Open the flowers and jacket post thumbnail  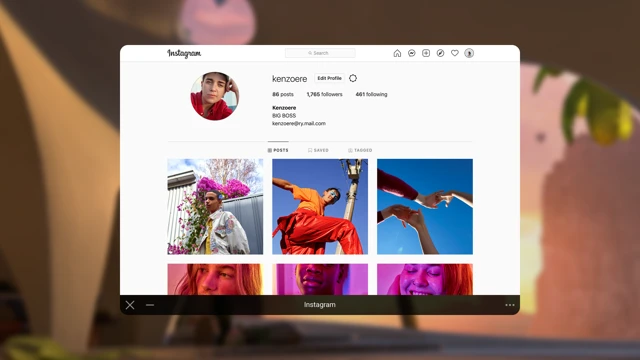(x=215, y=207)
